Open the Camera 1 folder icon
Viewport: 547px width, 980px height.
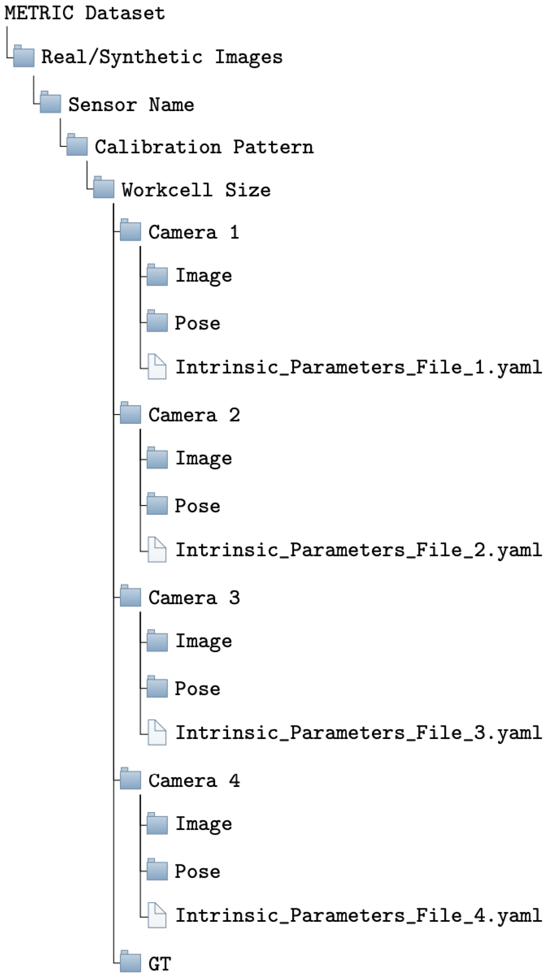pos(130,230)
